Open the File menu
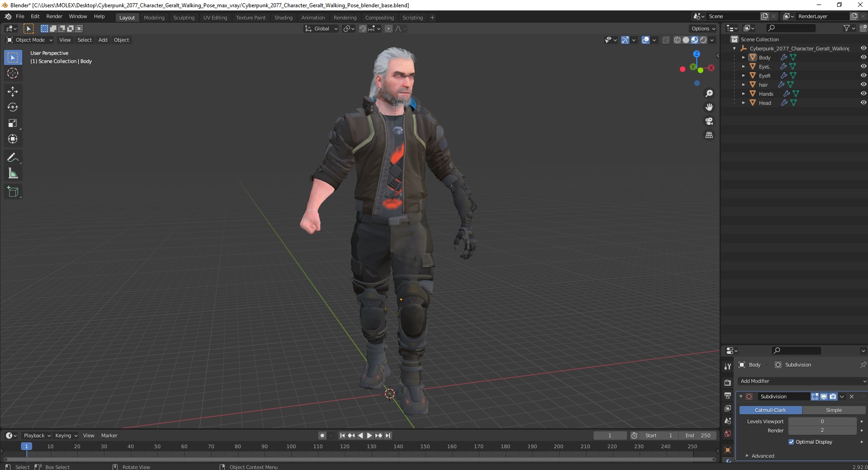The height and width of the screenshot is (470, 868). pyautogui.click(x=20, y=16)
